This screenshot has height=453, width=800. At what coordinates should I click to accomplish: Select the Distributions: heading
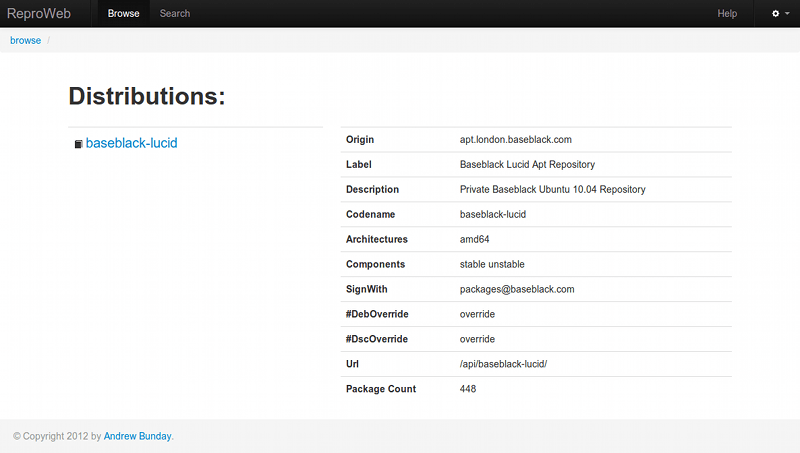[147, 96]
